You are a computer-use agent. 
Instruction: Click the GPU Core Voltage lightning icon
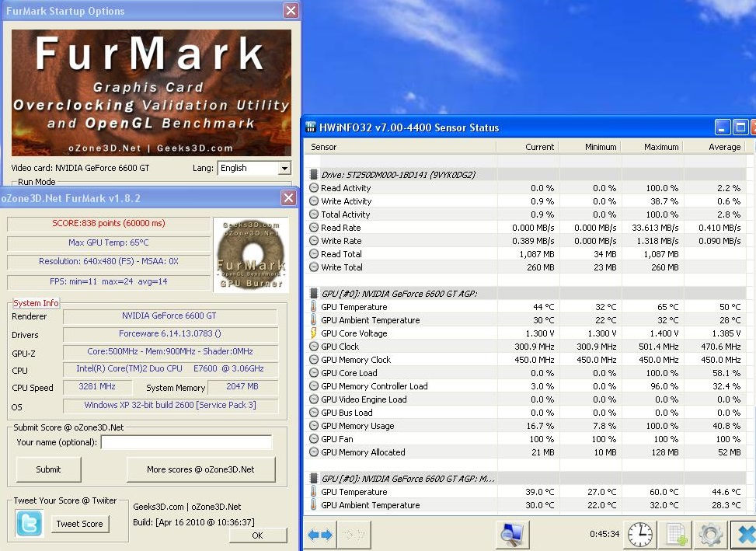(x=313, y=333)
